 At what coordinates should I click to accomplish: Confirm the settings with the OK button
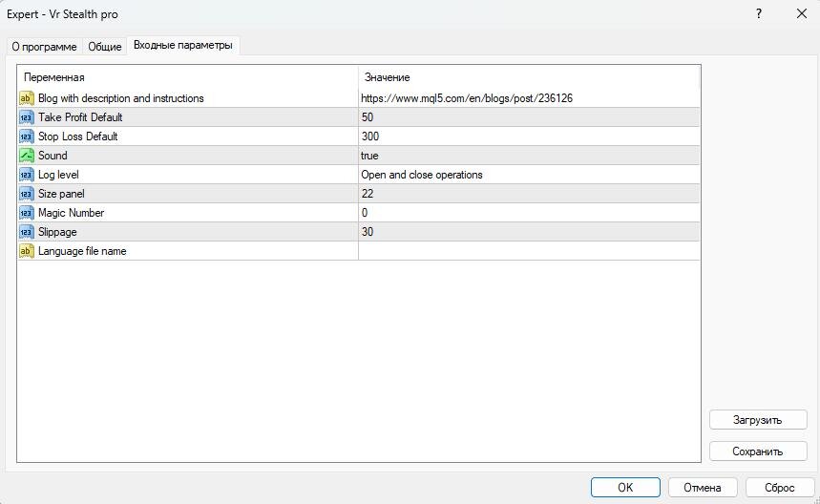tap(625, 487)
